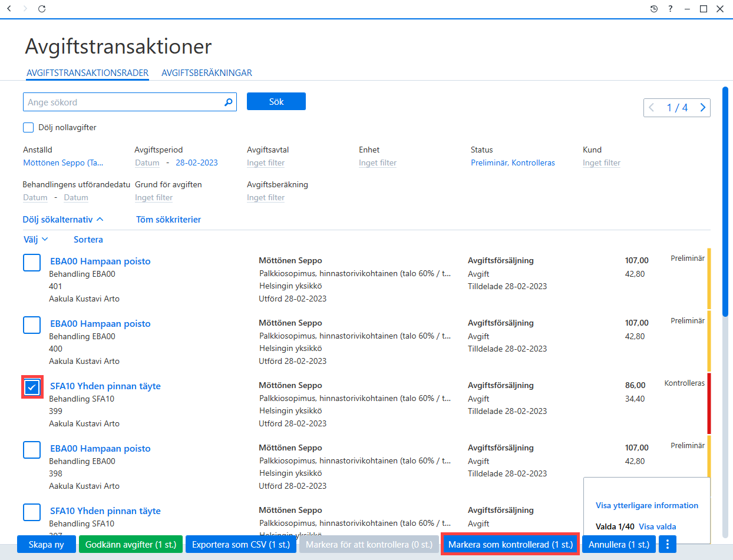Click Markera som kontrollerad (1 st.)
The image size is (733, 560).
pos(510,544)
